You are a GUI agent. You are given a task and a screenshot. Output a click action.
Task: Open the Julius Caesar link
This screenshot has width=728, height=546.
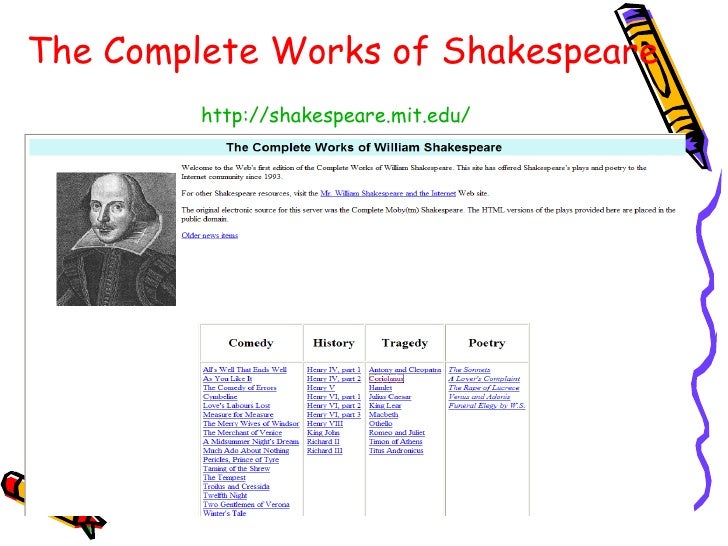click(x=390, y=396)
